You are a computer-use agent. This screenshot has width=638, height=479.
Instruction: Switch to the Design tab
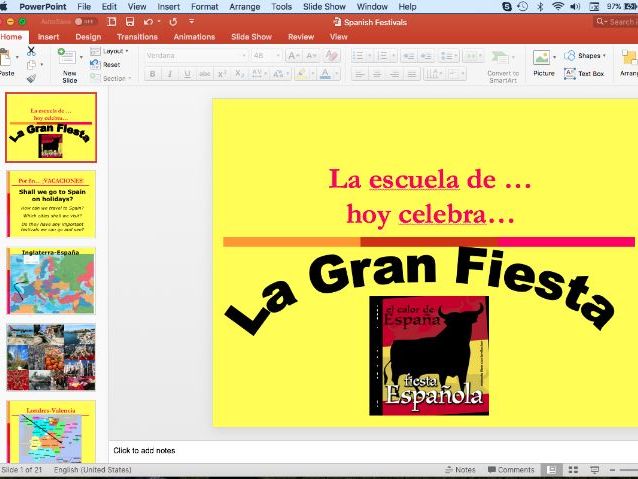88,37
